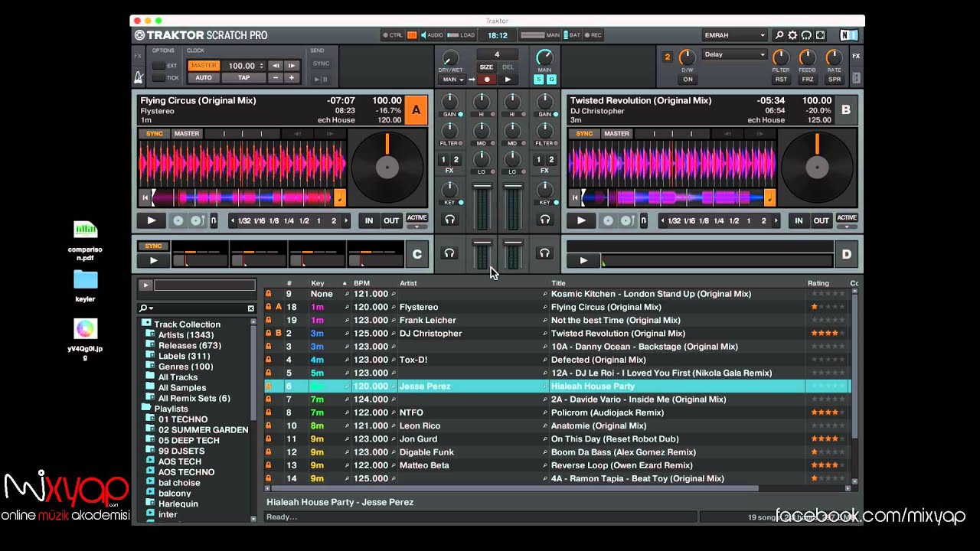
Task: Toggle the S snap button
Action: coord(538,80)
